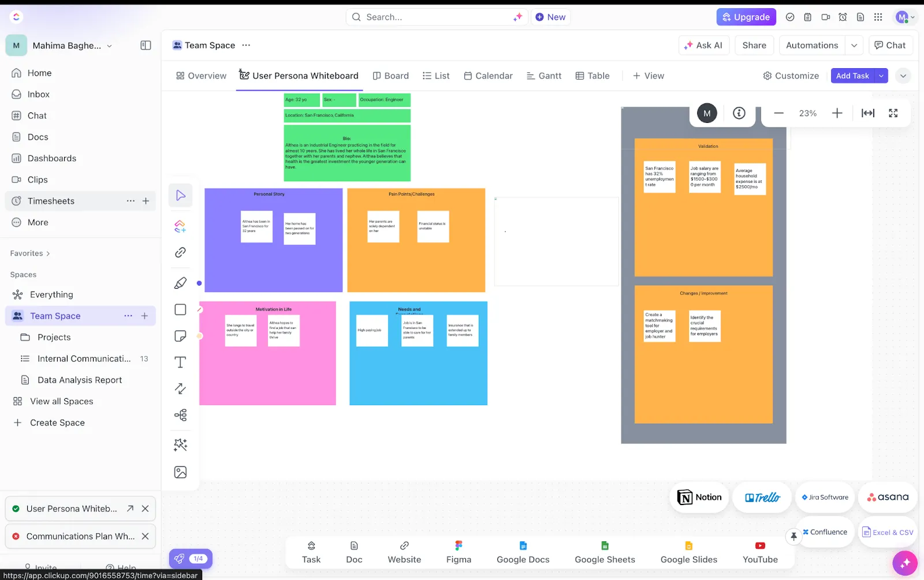The image size is (924, 580).
Task: Open the Automations dropdown arrow
Action: pos(854,46)
